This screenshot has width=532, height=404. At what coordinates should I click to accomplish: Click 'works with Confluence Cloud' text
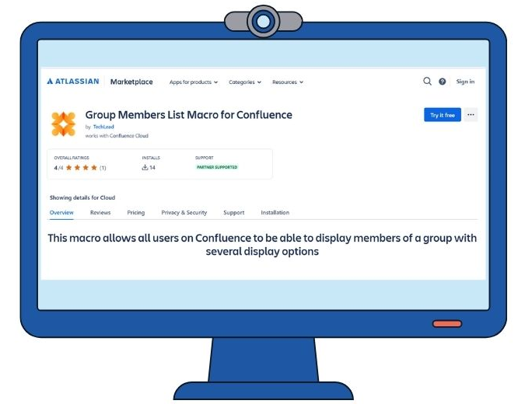click(117, 135)
